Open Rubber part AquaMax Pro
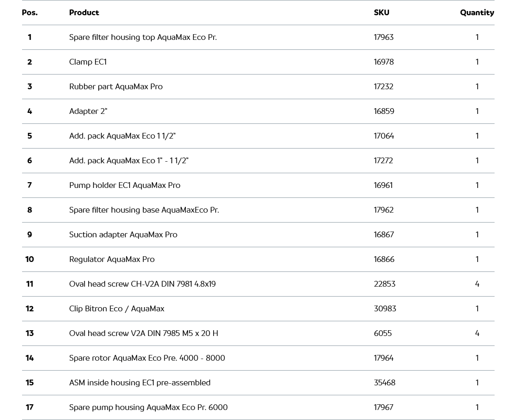This screenshot has width=514, height=420. 116,87
